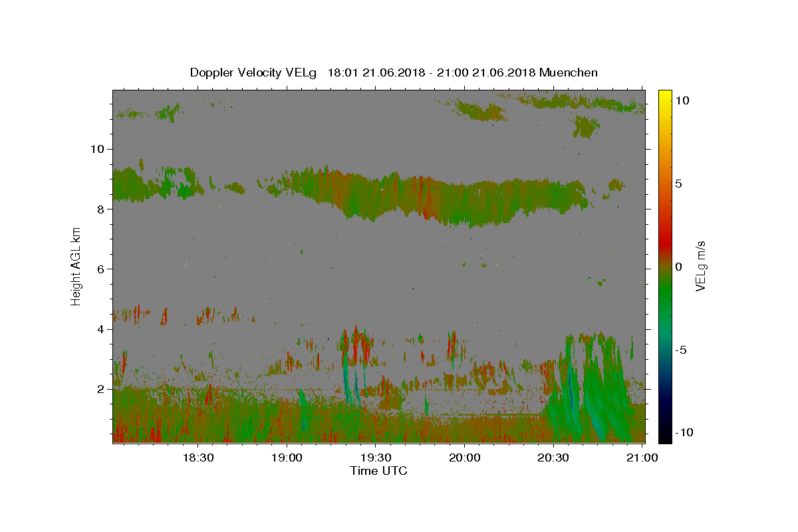Click the 'VELg m/s' colorbar label
798x532 pixels.
point(700,266)
